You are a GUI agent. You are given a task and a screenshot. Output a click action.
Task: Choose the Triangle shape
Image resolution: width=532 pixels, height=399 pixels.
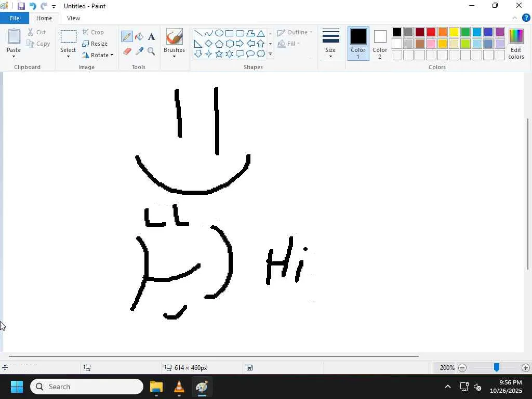click(x=261, y=33)
